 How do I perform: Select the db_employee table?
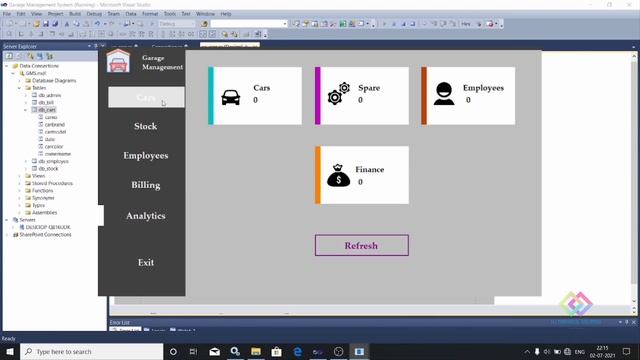pyautogui.click(x=53, y=161)
